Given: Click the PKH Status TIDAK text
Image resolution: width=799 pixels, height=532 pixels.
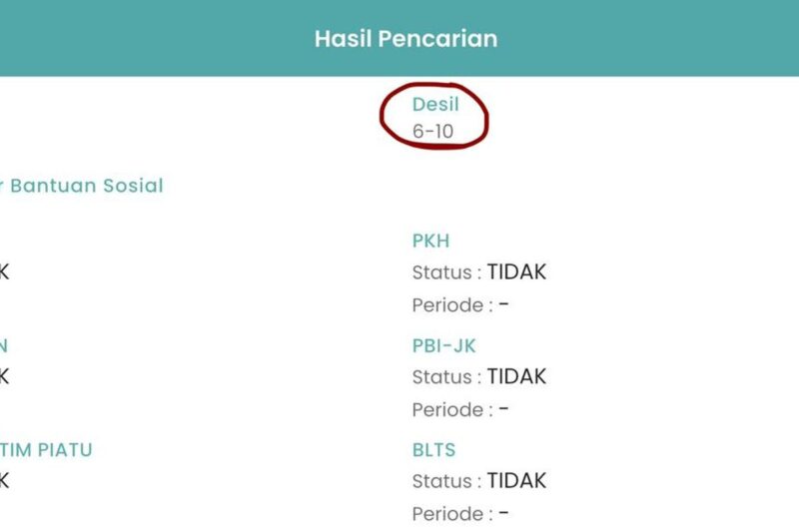Looking at the screenshot, I should tap(516, 271).
